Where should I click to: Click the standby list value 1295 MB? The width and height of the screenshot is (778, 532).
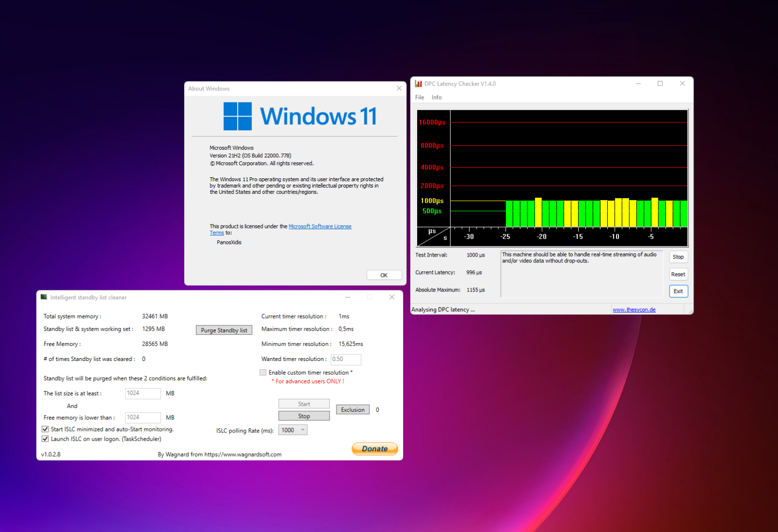coord(153,329)
